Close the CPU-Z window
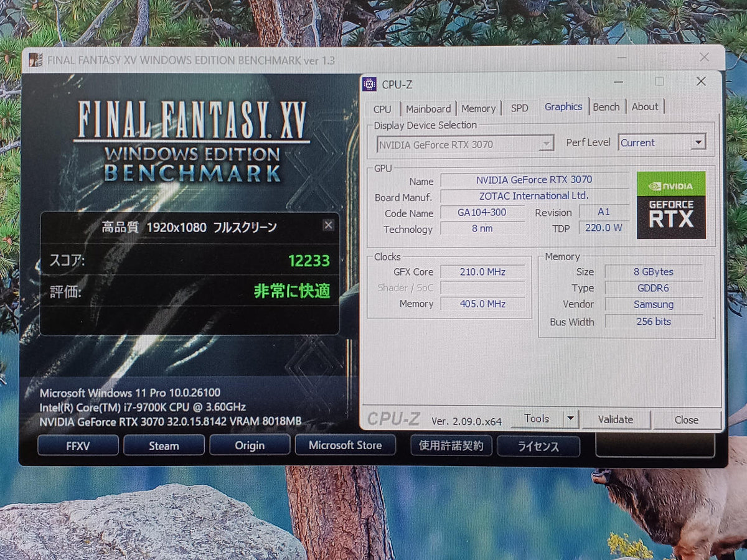Viewport: 747px width, 560px height. tap(701, 82)
